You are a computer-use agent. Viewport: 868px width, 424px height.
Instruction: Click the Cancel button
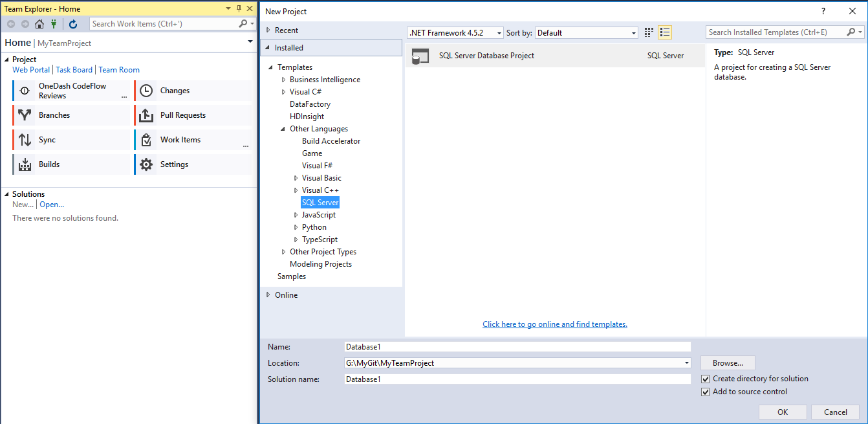click(835, 412)
